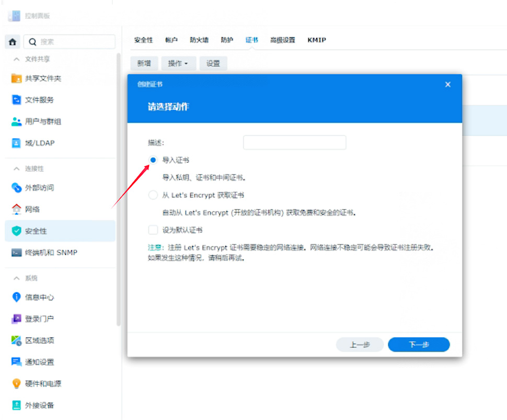The image size is (507, 420).
Task: Open 文件服务 file services icon
Action: [17, 100]
